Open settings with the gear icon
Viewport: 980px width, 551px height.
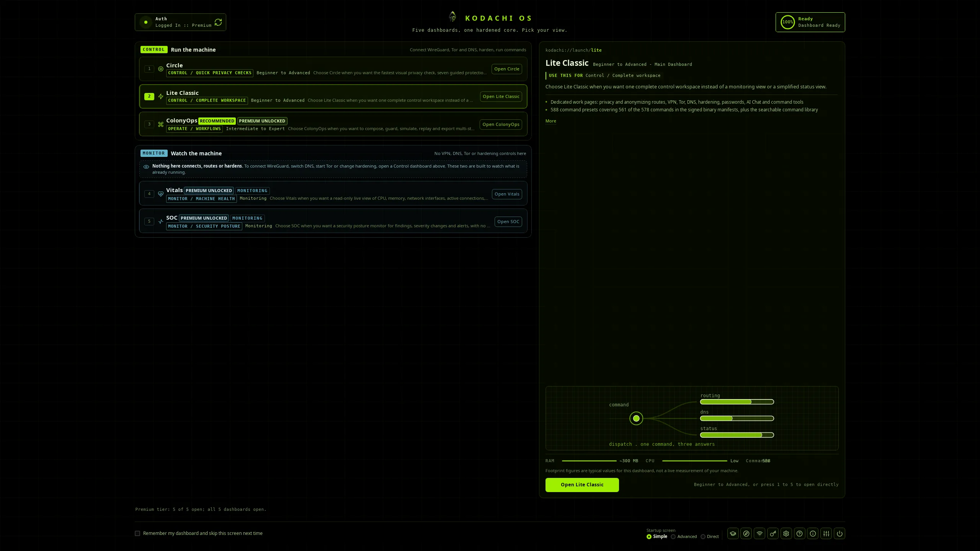tap(786, 533)
